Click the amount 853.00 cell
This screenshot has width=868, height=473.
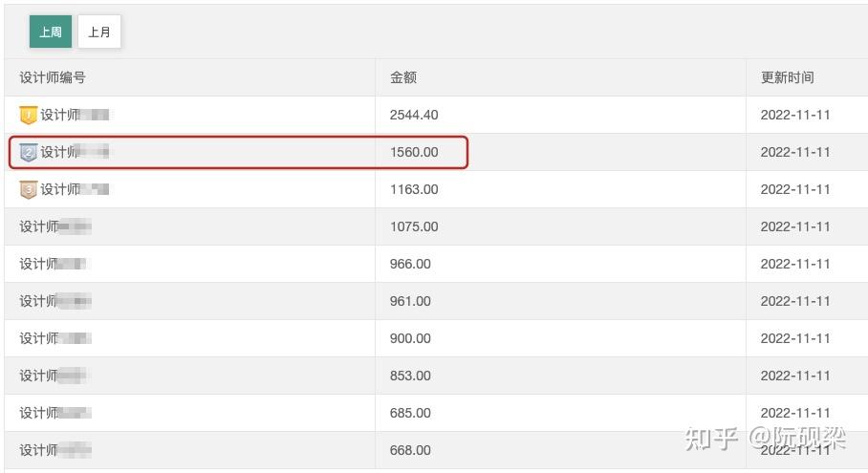[410, 376]
